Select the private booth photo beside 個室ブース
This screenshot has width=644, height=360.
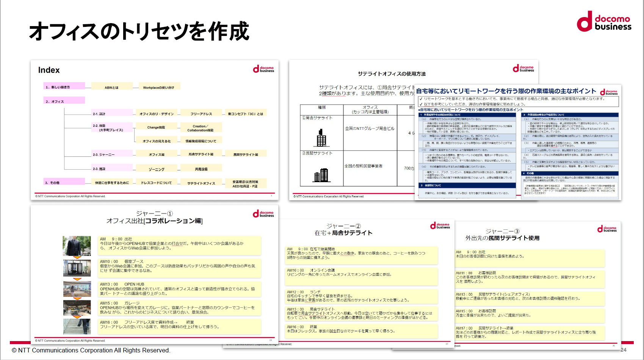point(77,268)
